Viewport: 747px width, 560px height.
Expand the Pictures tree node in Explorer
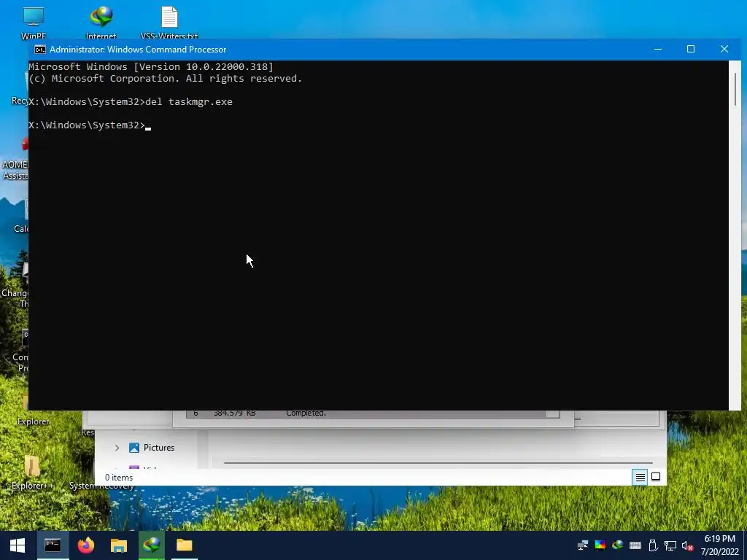[x=117, y=448]
